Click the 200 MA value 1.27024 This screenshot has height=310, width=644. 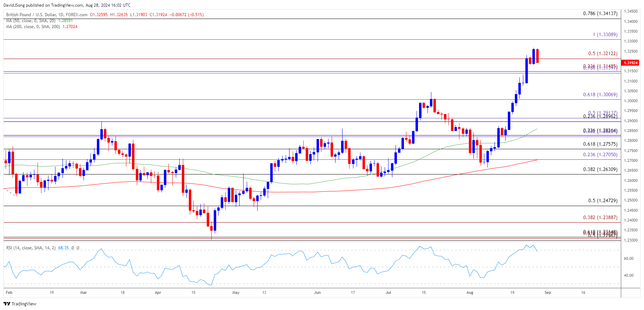[x=70, y=27]
